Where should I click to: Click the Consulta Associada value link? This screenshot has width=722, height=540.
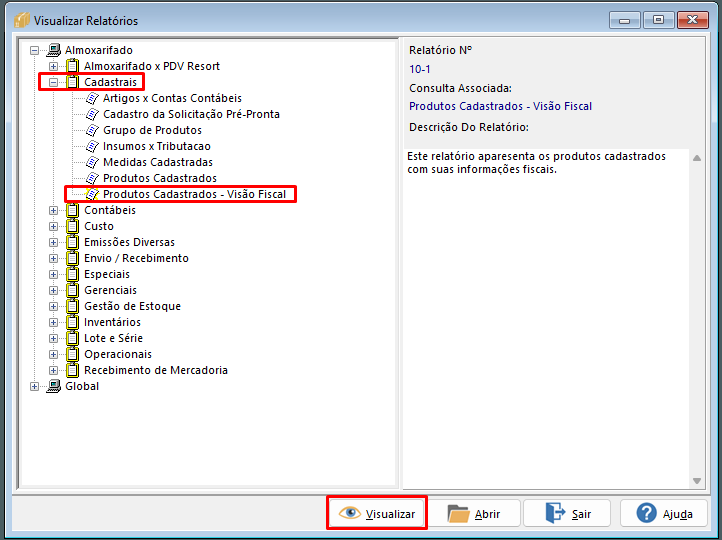tap(500, 106)
